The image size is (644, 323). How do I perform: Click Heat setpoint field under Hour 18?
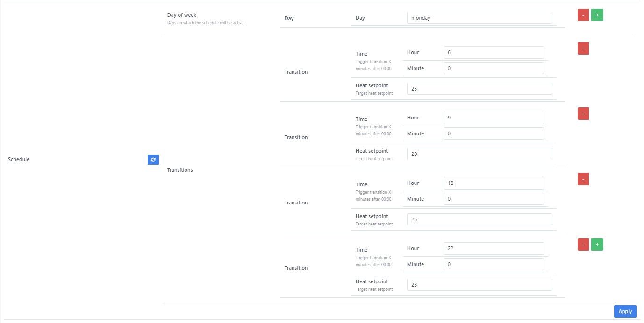(479, 219)
